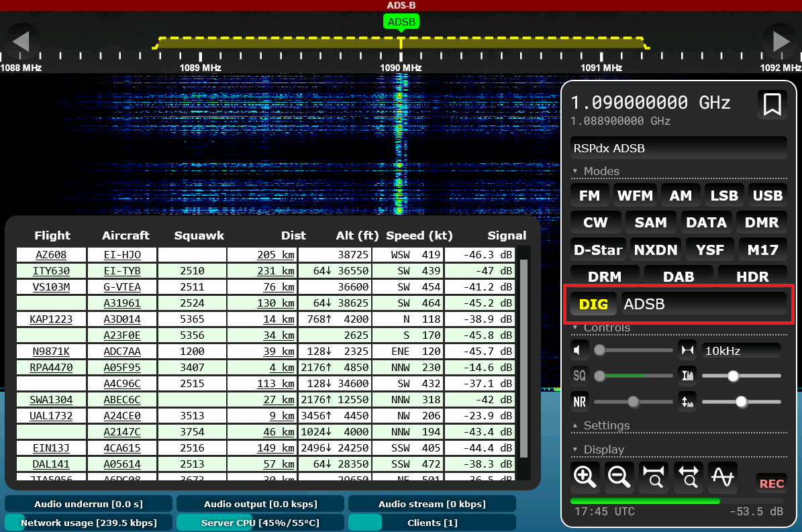Toggle the NR noise reduction button
The width and height of the screenshot is (802, 532).
(579, 403)
